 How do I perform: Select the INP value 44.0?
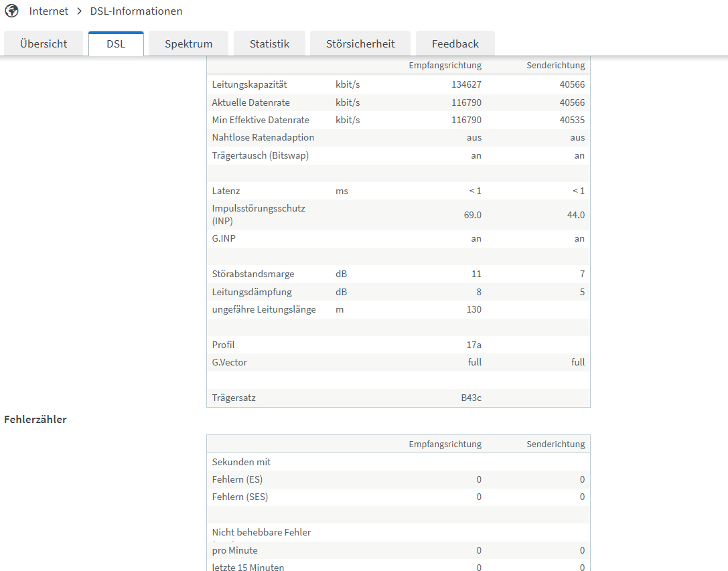(576, 215)
